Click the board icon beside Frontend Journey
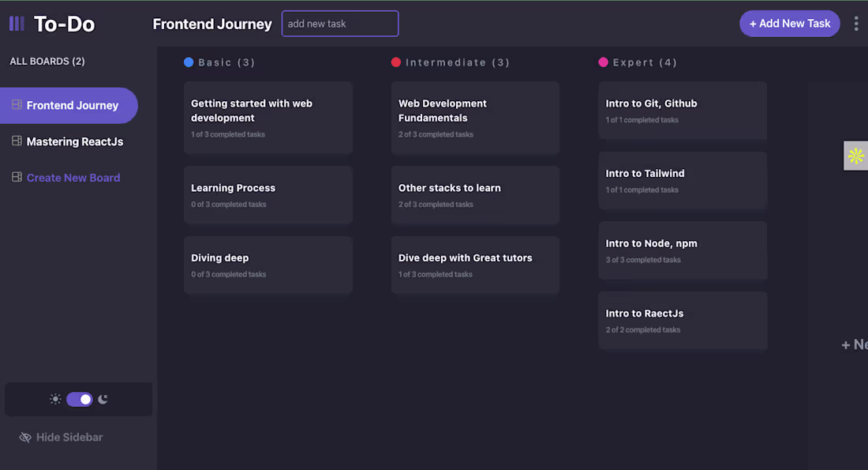This screenshot has height=470, width=868. point(17,105)
